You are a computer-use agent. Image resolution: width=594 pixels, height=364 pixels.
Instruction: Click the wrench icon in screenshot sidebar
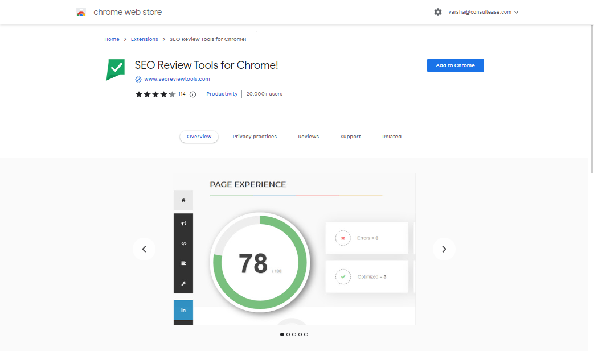(183, 283)
